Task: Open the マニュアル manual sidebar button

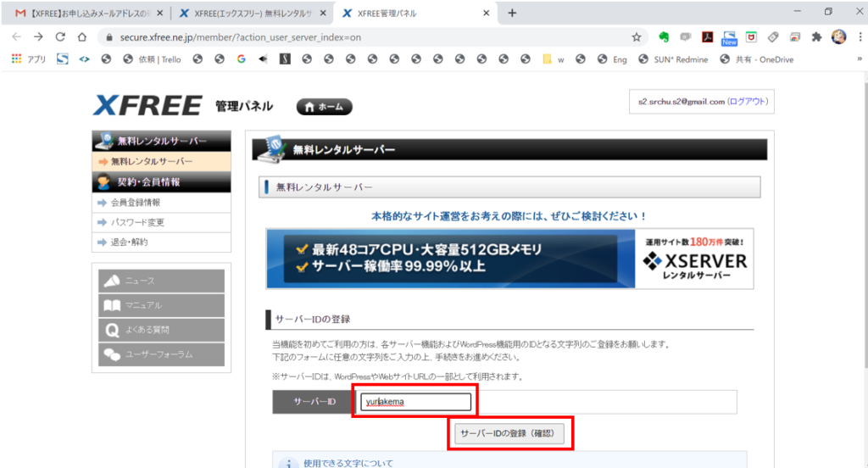Action: [x=162, y=306]
